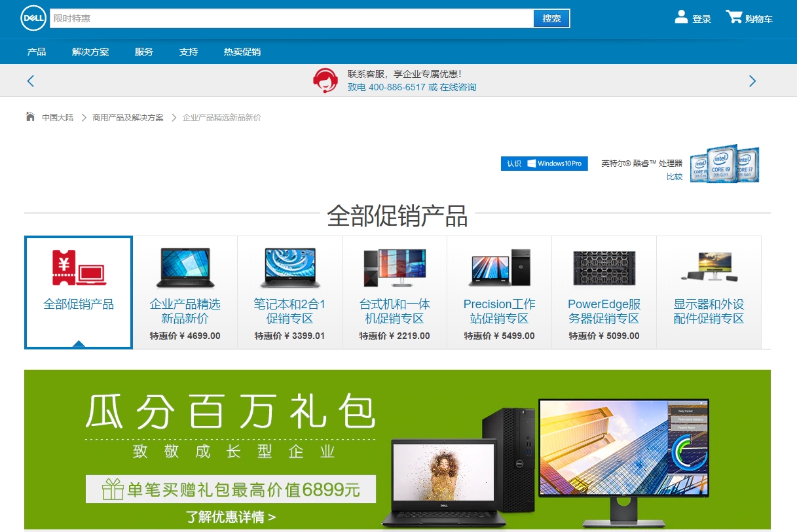Click the home icon in the breadcrumb
The image size is (797, 532).
(29, 116)
